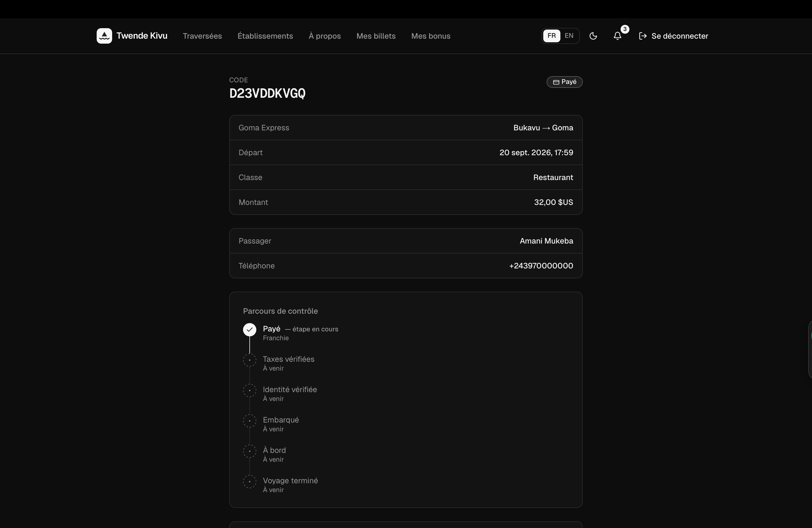Screen dimensions: 812x528
Task: Switch language to EN
Action: click(x=569, y=36)
